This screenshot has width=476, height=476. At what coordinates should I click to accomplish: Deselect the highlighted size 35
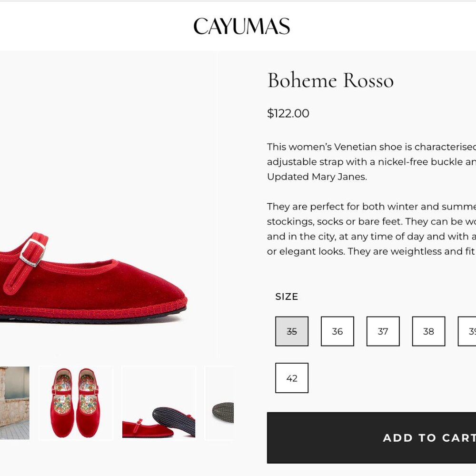[292, 331]
